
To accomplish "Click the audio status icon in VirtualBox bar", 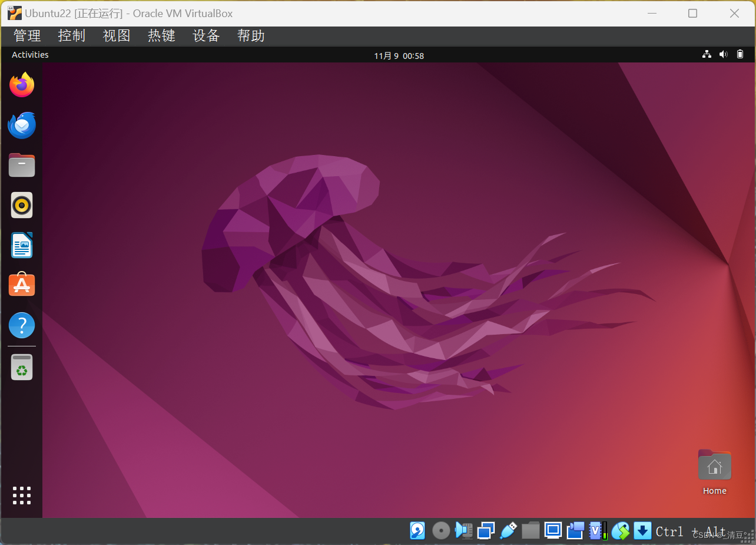I will tap(463, 531).
